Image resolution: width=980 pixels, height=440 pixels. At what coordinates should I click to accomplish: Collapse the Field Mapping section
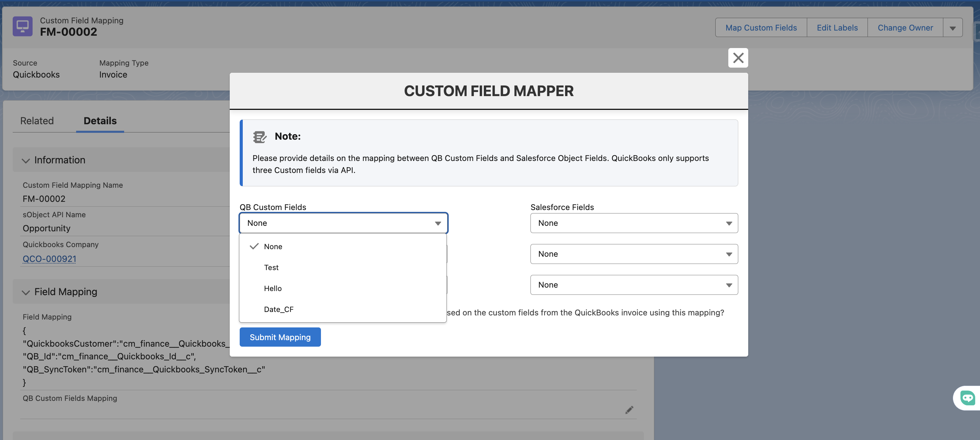[25, 292]
